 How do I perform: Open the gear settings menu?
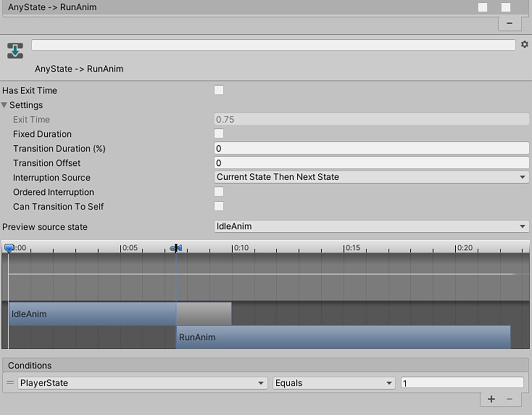[524, 44]
